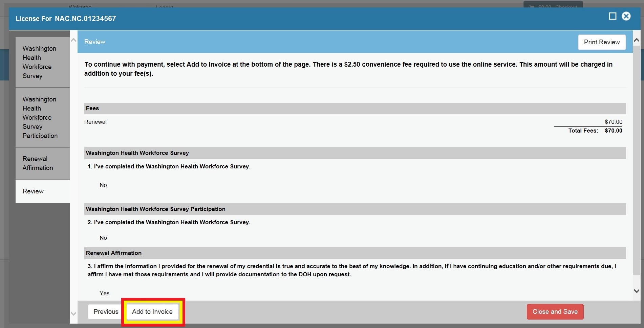Click the Checkout cart button behind dialog

coord(553,6)
